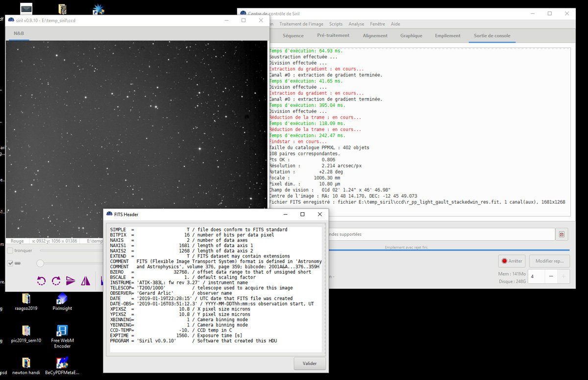Click the astronomical image in Siril viewer
588x380 pixels.
click(136, 139)
